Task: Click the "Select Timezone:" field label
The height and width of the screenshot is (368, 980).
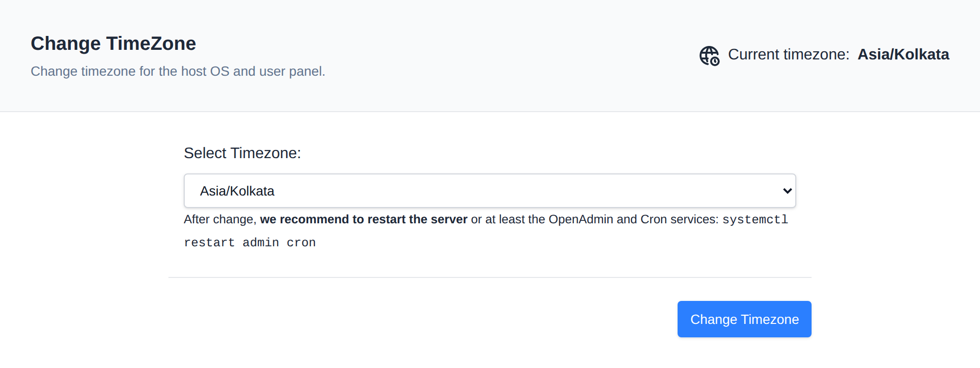Action: pyautogui.click(x=242, y=153)
